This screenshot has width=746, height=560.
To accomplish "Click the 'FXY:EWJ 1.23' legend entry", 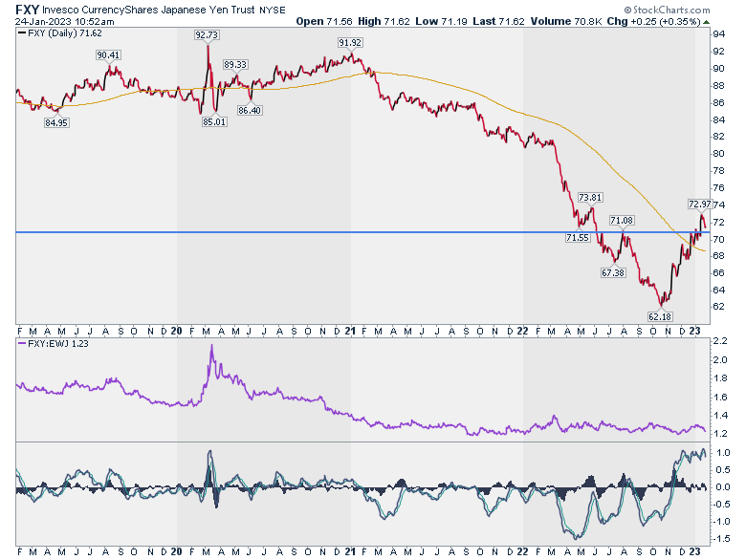I will (53, 344).
